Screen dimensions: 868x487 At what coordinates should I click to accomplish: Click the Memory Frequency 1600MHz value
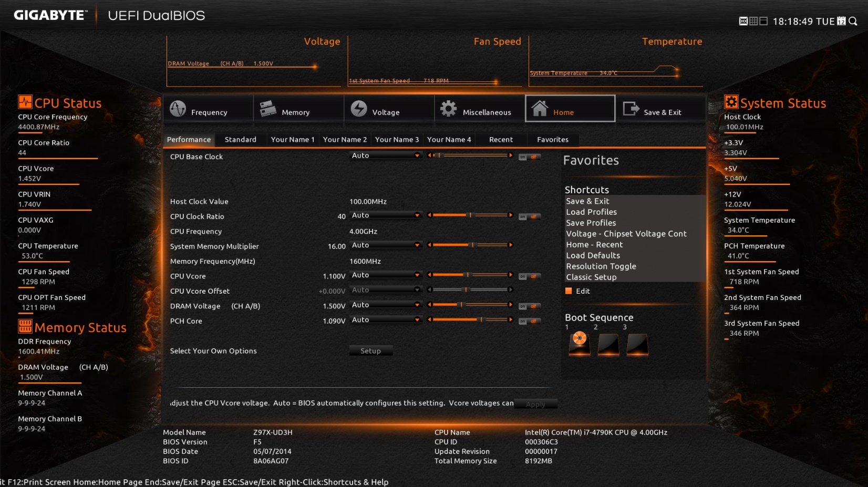point(365,262)
